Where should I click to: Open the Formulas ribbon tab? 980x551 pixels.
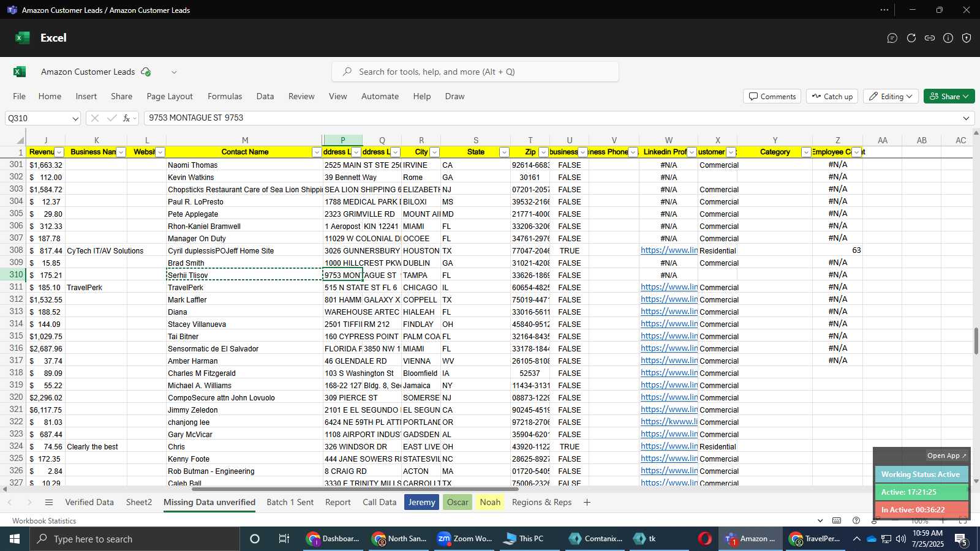[225, 96]
